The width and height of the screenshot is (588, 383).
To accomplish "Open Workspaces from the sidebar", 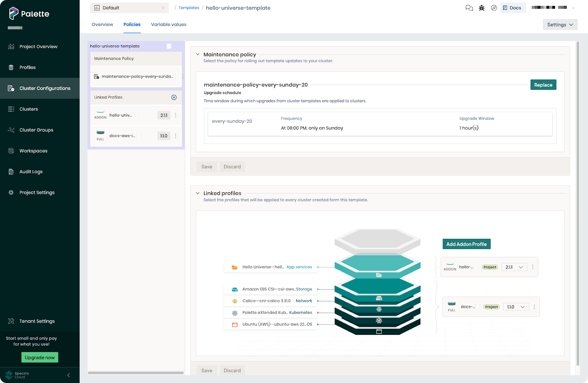I will 33,151.
